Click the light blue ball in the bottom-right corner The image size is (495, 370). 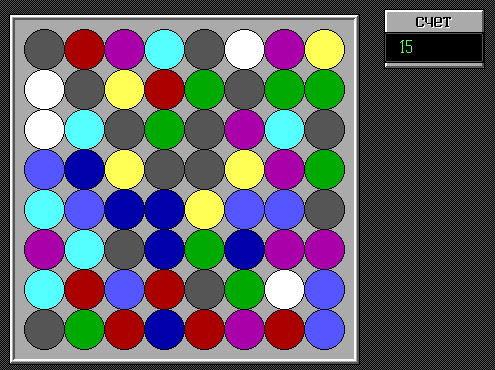[324, 329]
